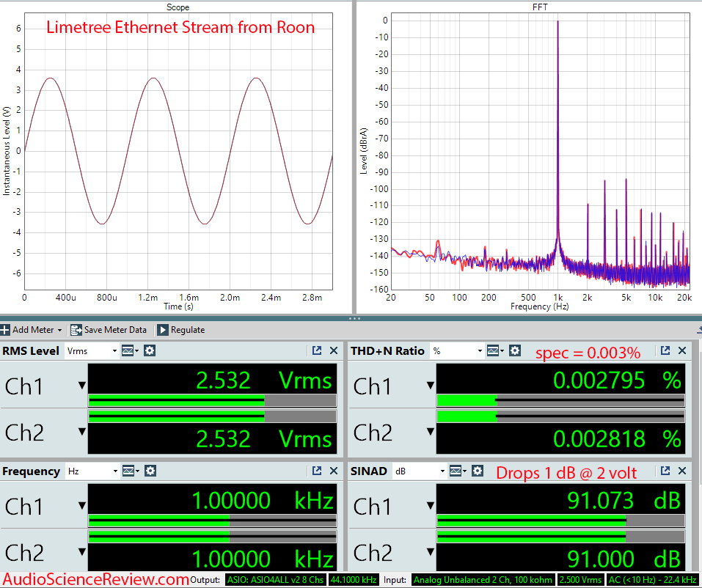
Task: Click the 44.1000 kHz sample rate status
Action: pyautogui.click(x=354, y=579)
